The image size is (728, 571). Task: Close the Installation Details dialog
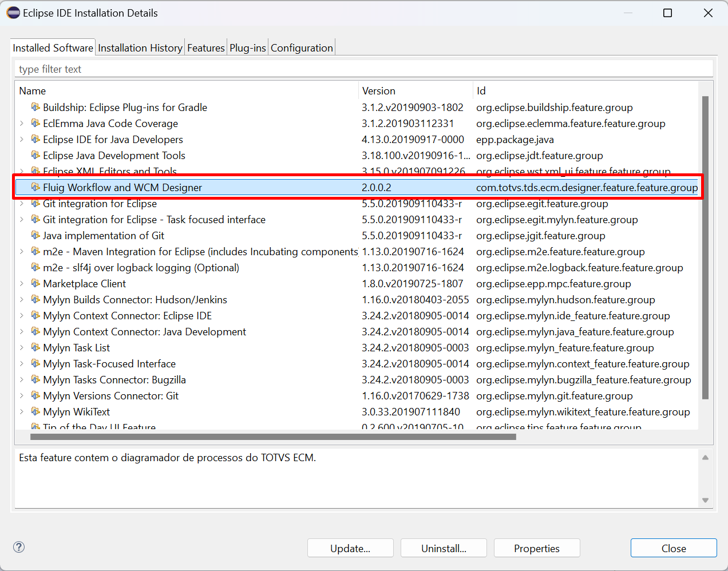tap(674, 548)
